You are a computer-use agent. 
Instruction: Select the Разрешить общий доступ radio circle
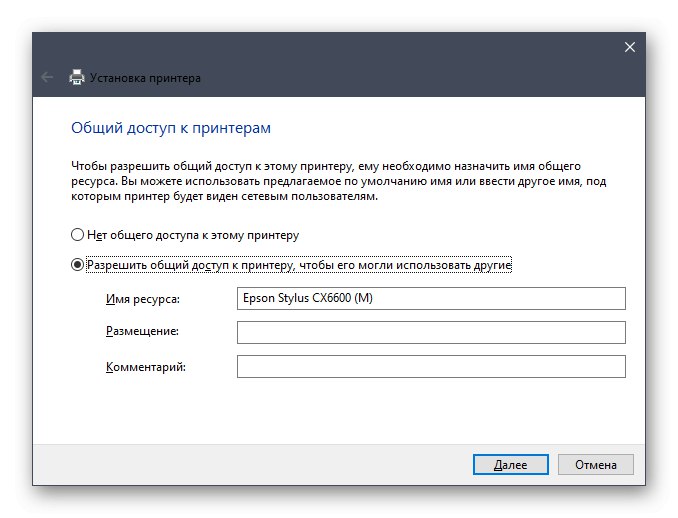78,265
